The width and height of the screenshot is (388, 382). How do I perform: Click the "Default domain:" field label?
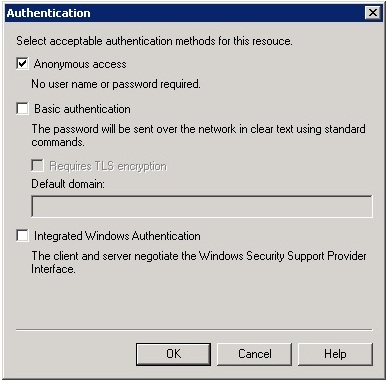point(68,184)
